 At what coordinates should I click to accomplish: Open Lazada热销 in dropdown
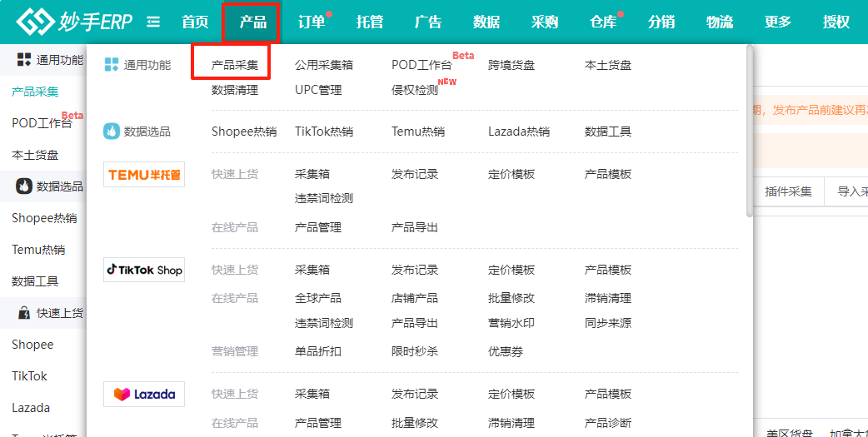pyautogui.click(x=519, y=132)
